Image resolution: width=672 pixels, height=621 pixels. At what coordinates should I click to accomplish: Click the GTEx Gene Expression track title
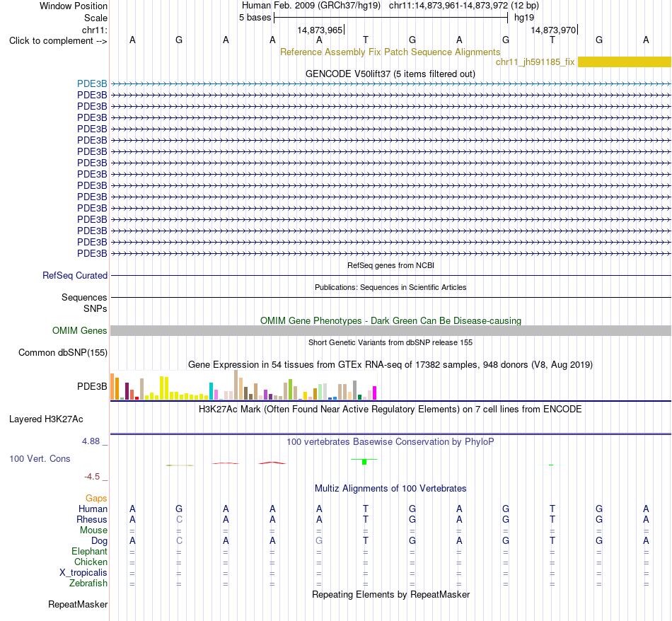point(390,365)
